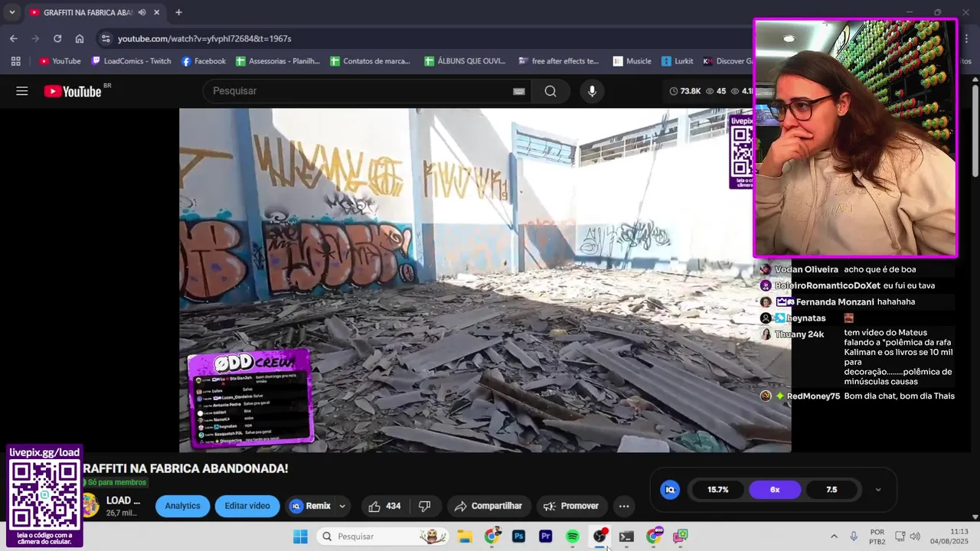Open the volume control in tray
This screenshot has height=551, width=980.
[915, 536]
